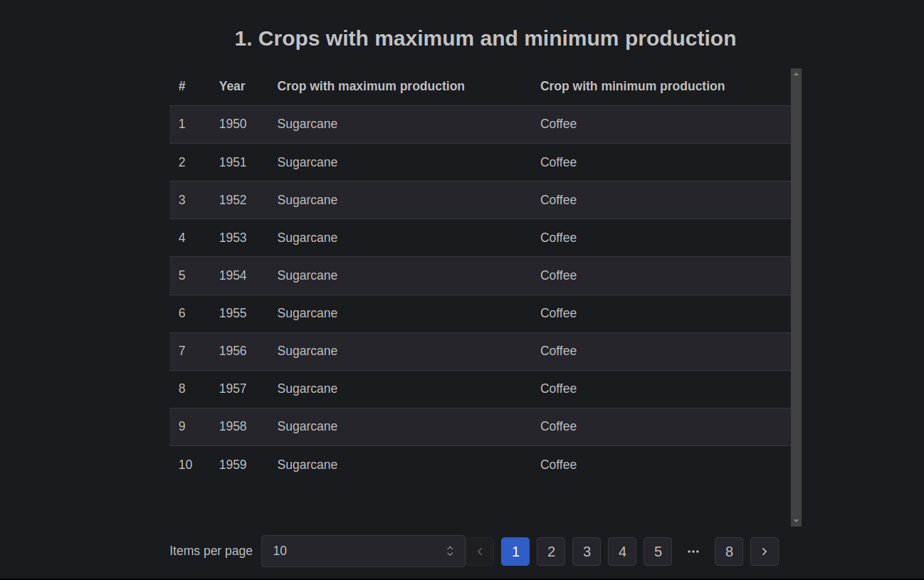Select page 5 in pagination
The image size is (924, 580).
(658, 552)
